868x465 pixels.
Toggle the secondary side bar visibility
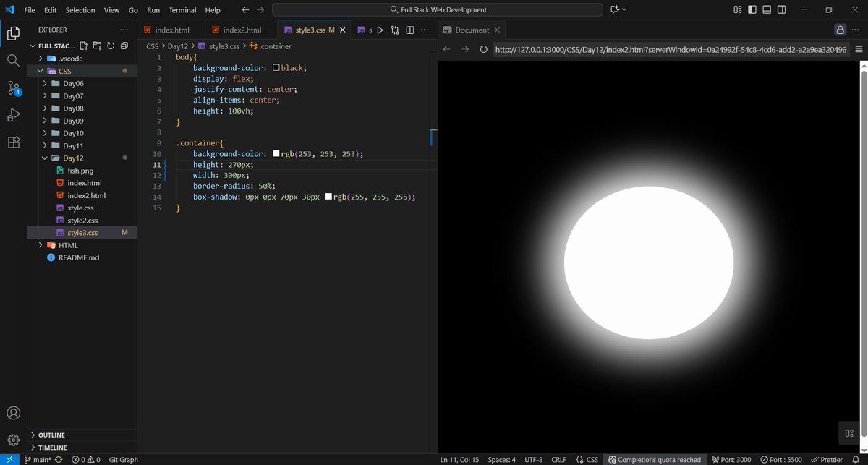[x=782, y=10]
